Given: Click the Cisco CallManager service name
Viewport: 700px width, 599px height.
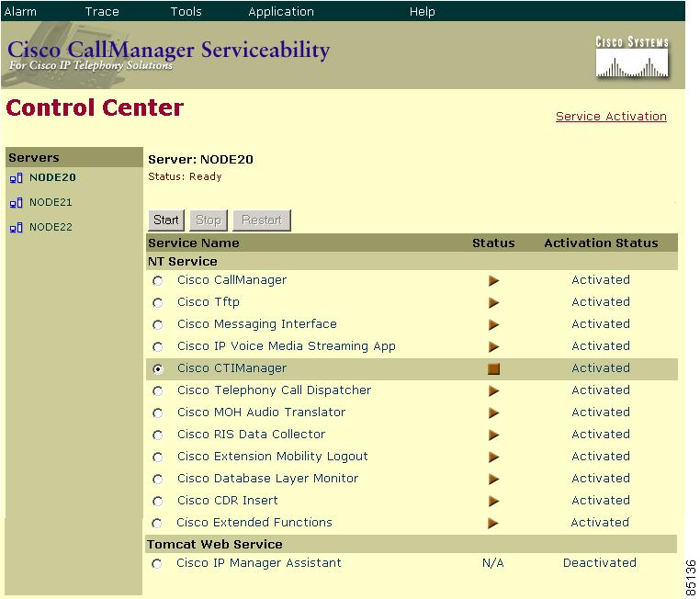Looking at the screenshot, I should pos(231,280).
